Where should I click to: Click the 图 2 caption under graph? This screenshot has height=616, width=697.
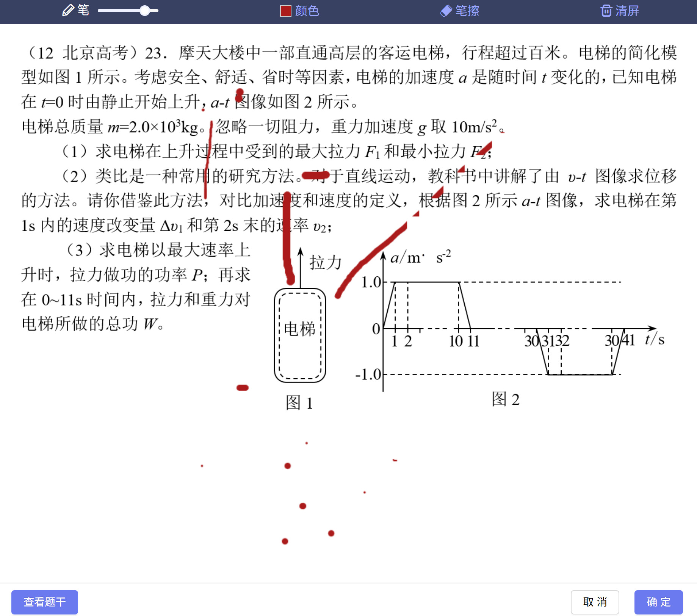[505, 400]
